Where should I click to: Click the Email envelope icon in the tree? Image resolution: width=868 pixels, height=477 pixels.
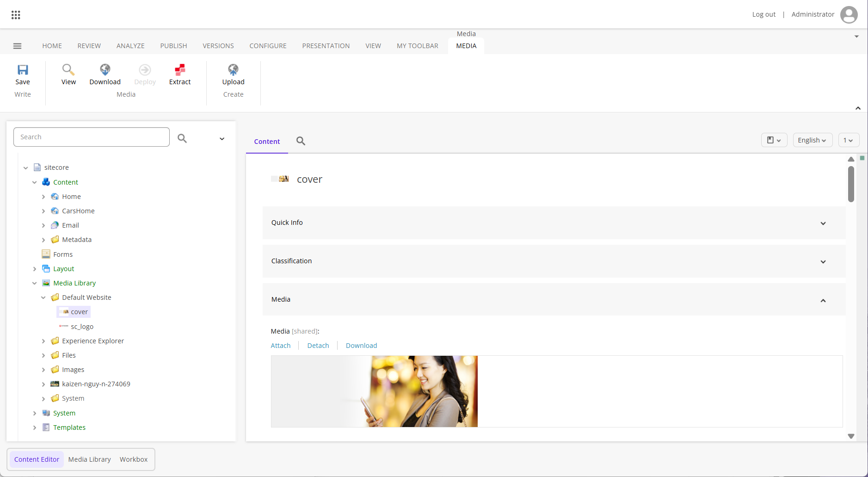pyautogui.click(x=55, y=225)
